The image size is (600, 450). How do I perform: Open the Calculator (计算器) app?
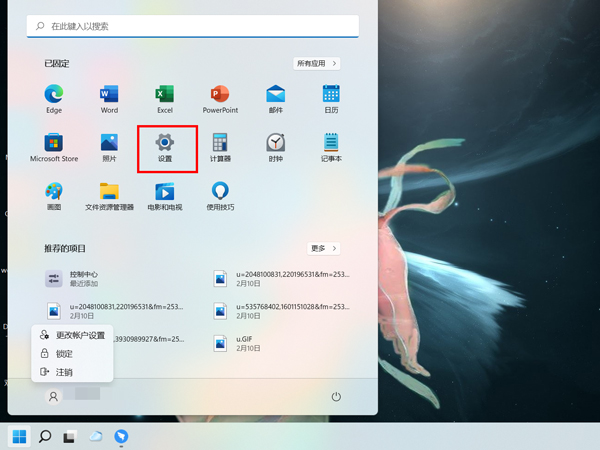pyautogui.click(x=220, y=146)
